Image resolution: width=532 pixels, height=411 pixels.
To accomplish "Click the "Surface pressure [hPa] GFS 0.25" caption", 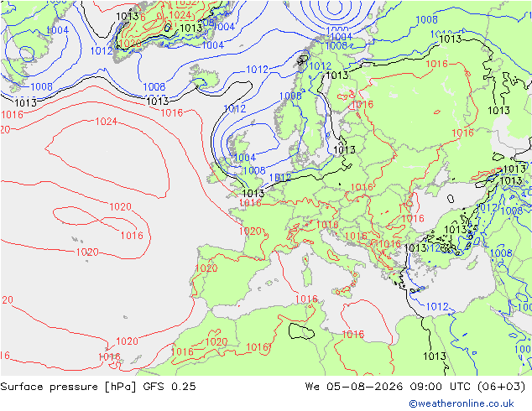I will 98,387.
